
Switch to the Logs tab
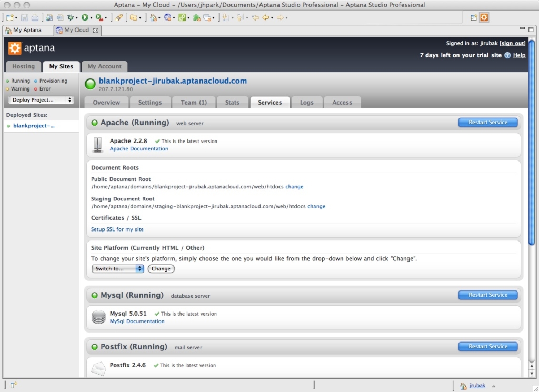click(307, 103)
